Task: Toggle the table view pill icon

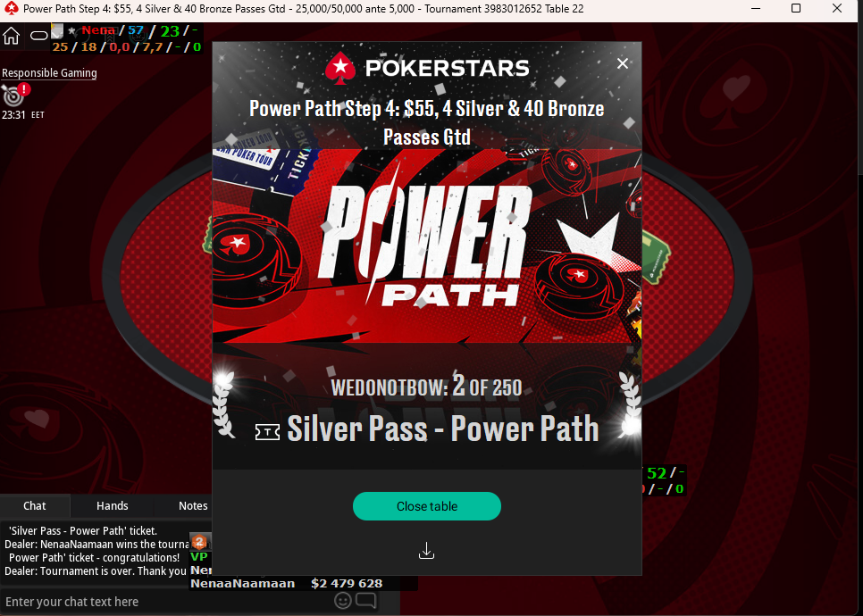Action: (x=39, y=37)
